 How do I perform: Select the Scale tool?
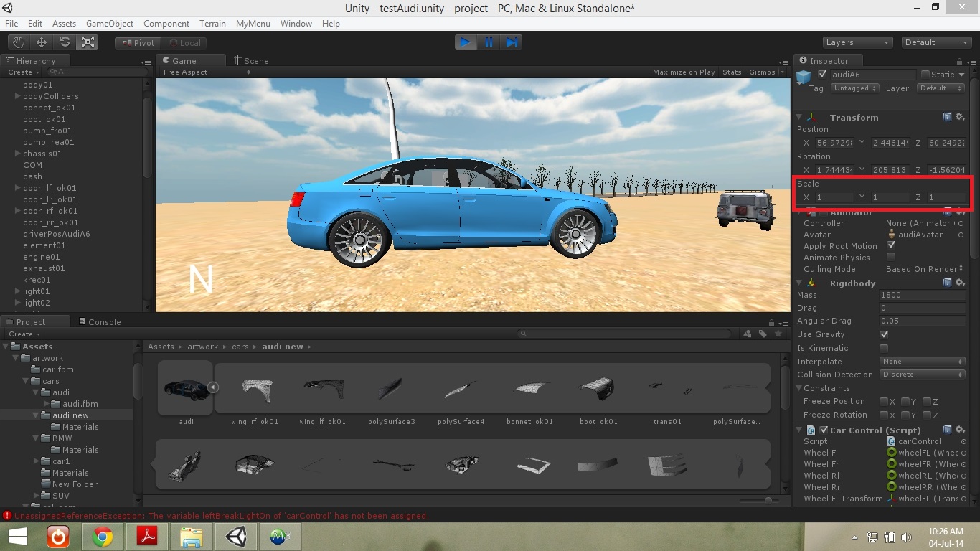point(88,42)
